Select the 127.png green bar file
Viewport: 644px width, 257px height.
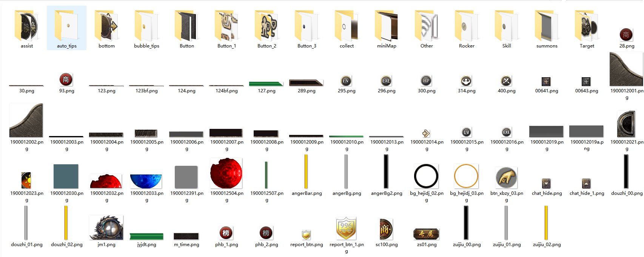[x=267, y=84]
